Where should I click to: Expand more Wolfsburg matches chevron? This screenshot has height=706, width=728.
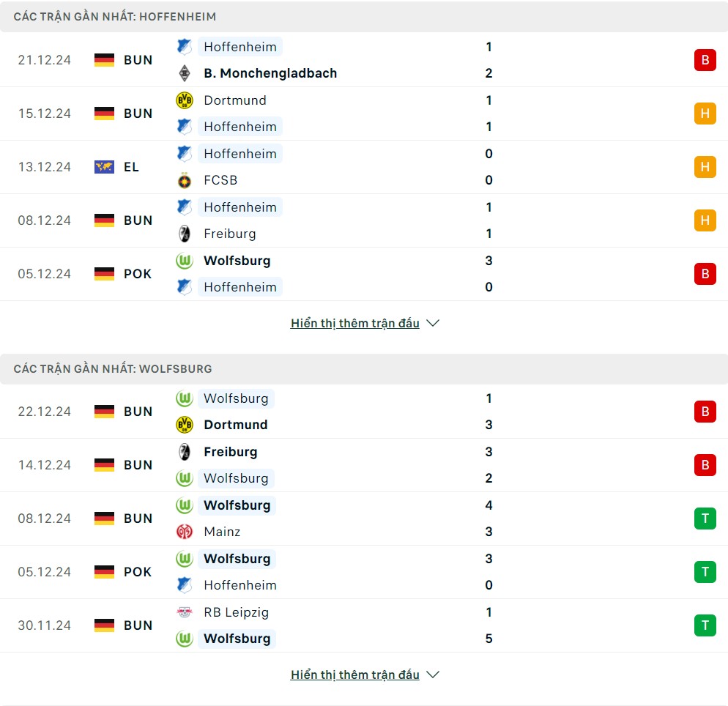[432, 675]
